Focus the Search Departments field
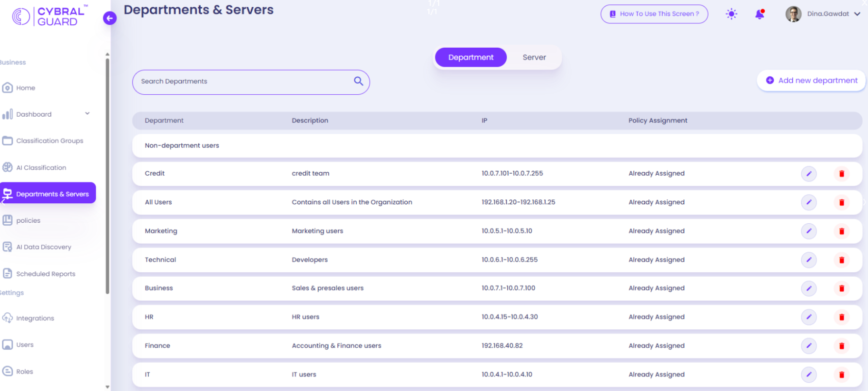868x391 pixels. (243, 82)
